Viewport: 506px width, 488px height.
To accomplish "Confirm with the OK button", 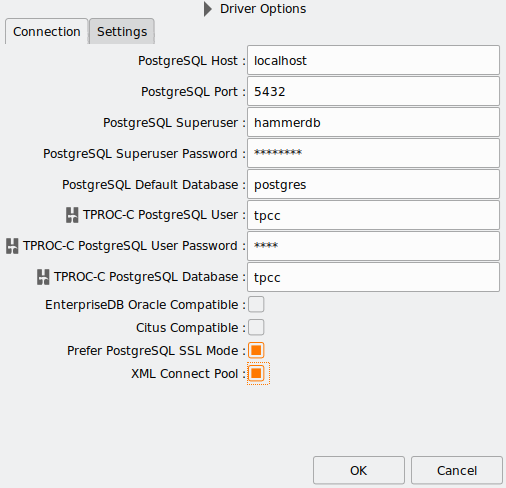I will coord(359,470).
